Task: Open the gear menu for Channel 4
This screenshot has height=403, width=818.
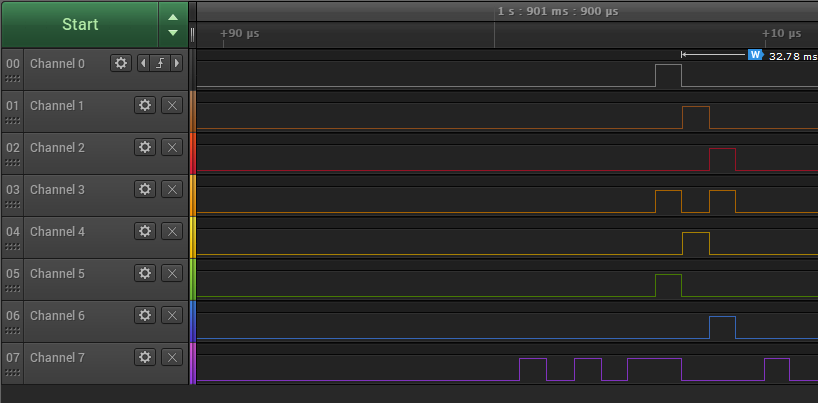Action: tap(145, 231)
